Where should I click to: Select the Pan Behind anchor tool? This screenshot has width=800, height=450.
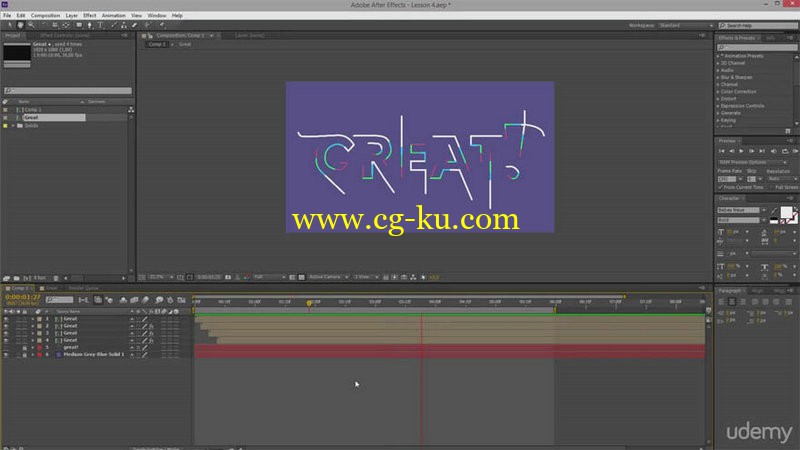pyautogui.click(x=66, y=25)
